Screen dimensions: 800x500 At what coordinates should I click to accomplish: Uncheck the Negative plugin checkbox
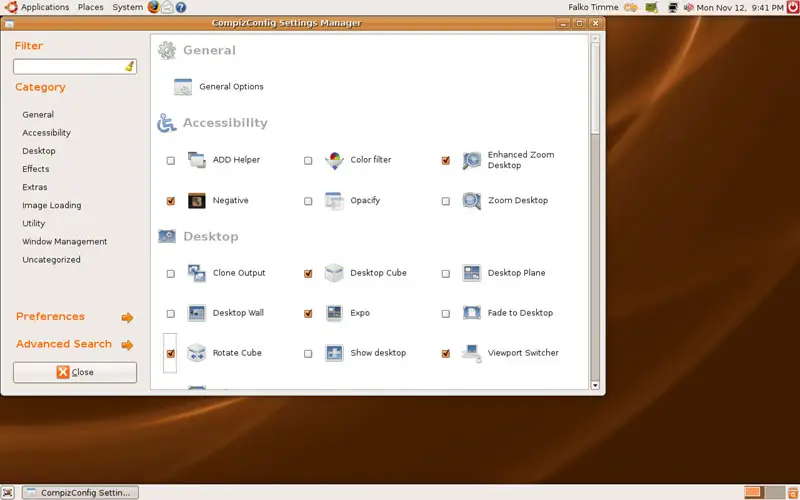[x=170, y=201]
